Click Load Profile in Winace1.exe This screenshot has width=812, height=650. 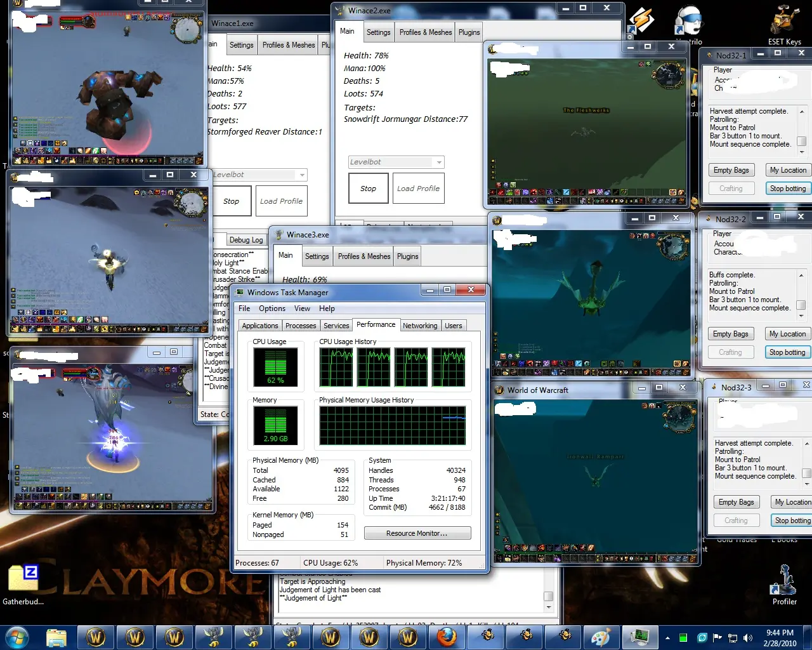pos(281,201)
